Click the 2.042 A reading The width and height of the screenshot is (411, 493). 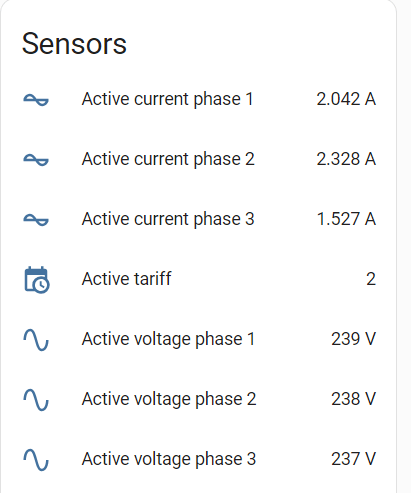point(346,99)
